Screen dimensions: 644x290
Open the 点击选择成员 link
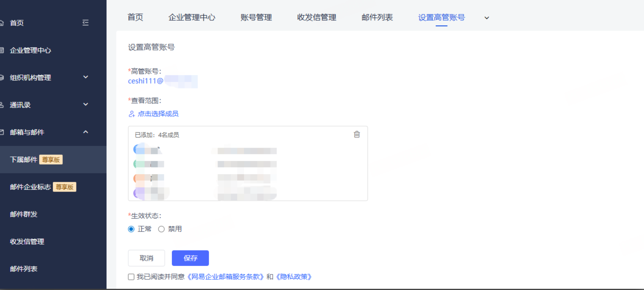pos(158,114)
